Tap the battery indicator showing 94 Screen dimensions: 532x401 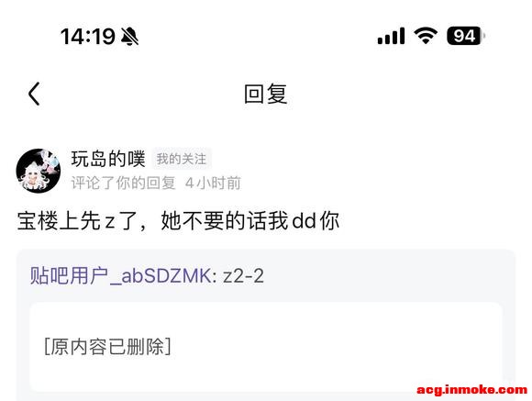(x=466, y=36)
